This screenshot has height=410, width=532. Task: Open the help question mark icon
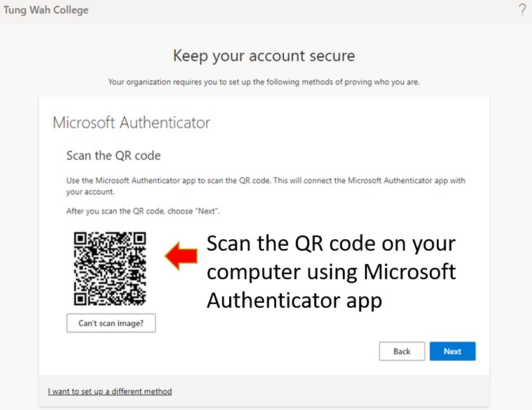click(522, 10)
